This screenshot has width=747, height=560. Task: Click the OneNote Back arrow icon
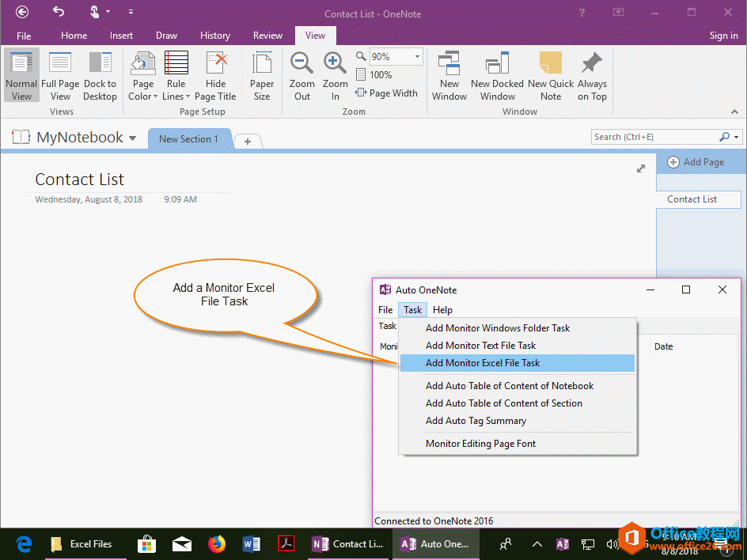pos(22,12)
